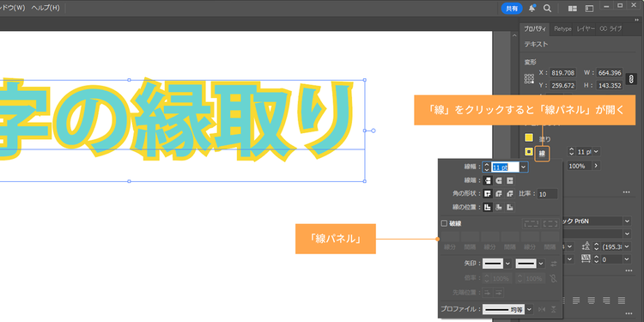This screenshot has height=322, width=644.
Task: Select the projecting cap stroke option
Action: pyautogui.click(x=510, y=180)
